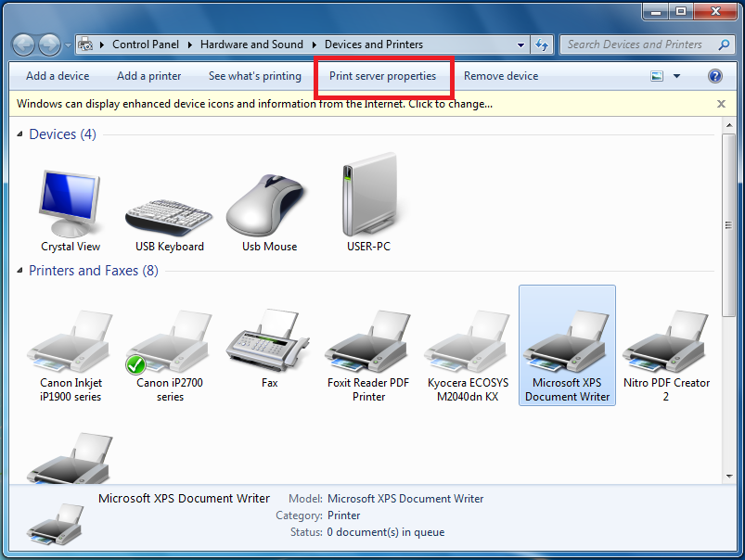Select Kyocera ECOSYS M2040dn KX printer
745x560 pixels.
click(468, 356)
